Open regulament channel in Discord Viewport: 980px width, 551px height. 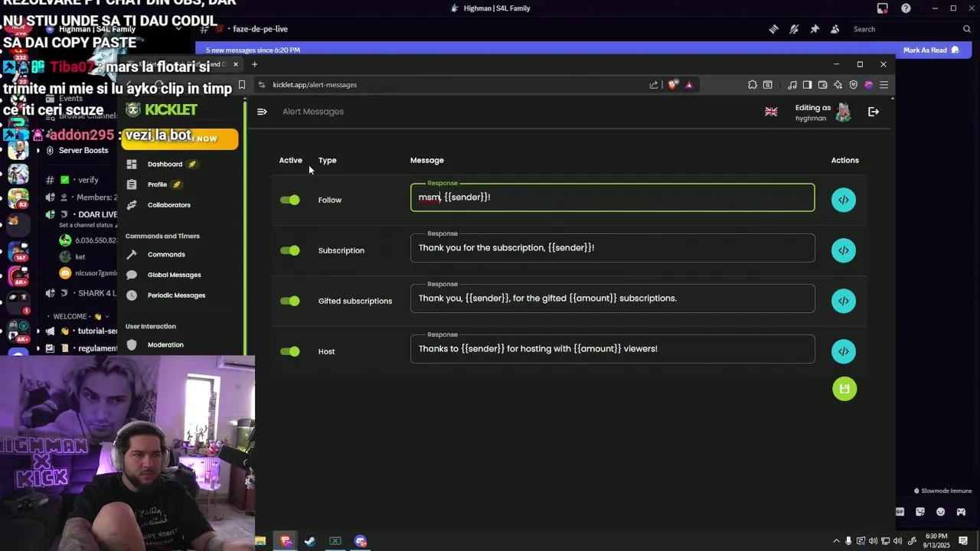coord(80,348)
